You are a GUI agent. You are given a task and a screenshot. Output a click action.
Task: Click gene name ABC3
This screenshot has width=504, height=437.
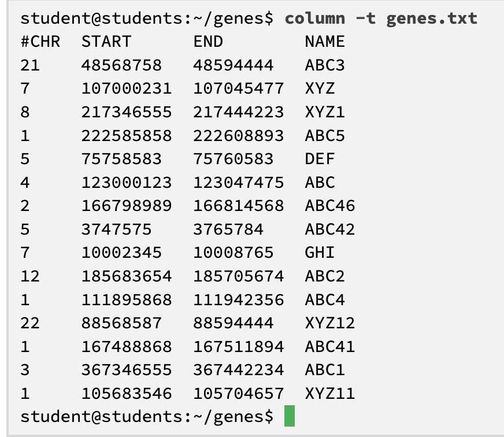[325, 65]
